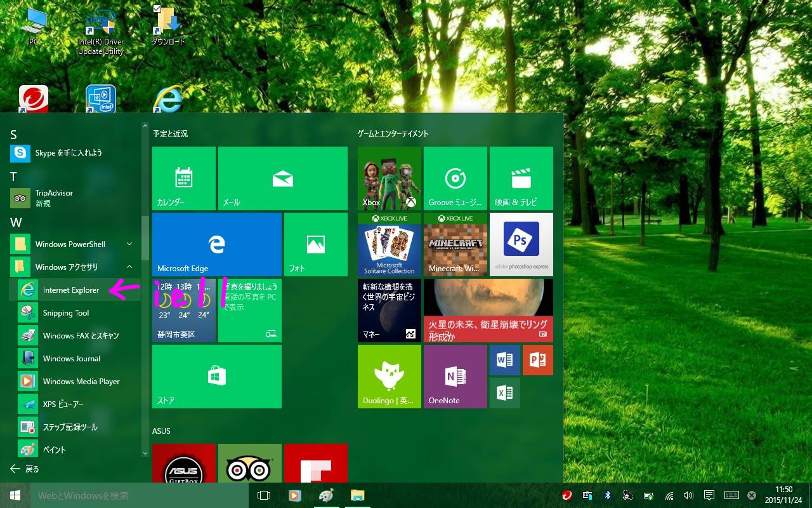Click the Windows Start button
This screenshot has height=508, width=812.
(15, 495)
